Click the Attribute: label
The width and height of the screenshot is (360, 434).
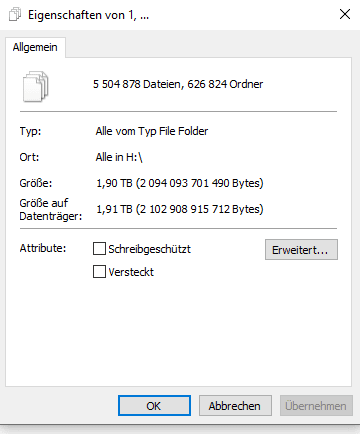point(43,248)
